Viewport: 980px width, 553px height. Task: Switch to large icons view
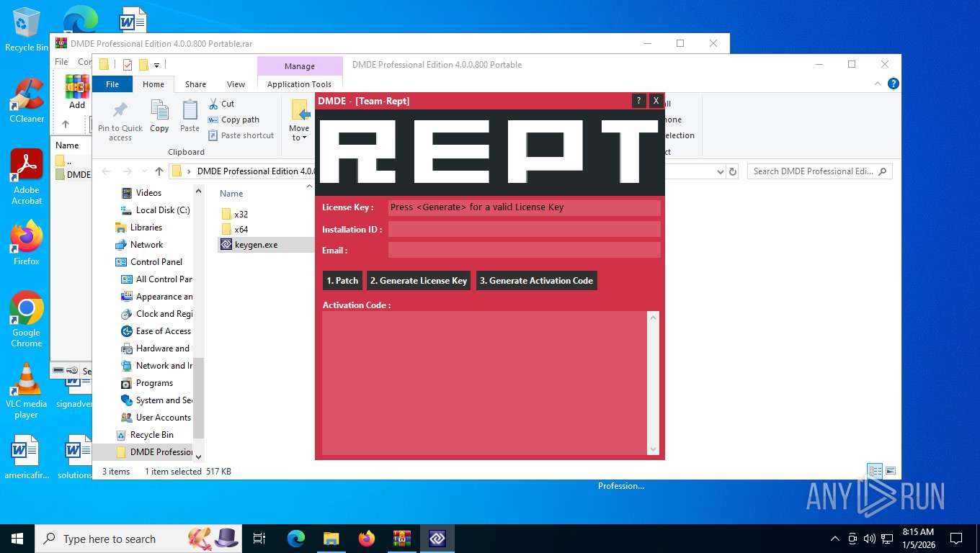click(891, 471)
